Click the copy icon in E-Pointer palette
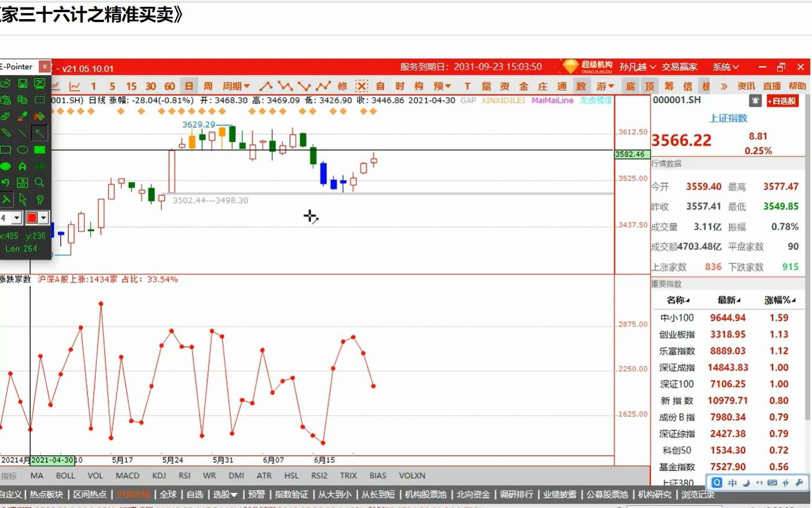Viewport: 812px width, 508px height. pos(23,100)
